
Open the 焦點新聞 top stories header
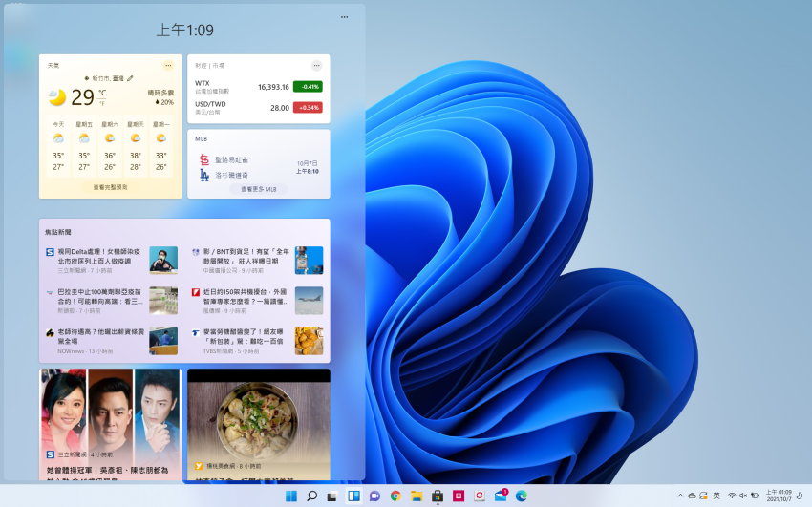point(58,232)
